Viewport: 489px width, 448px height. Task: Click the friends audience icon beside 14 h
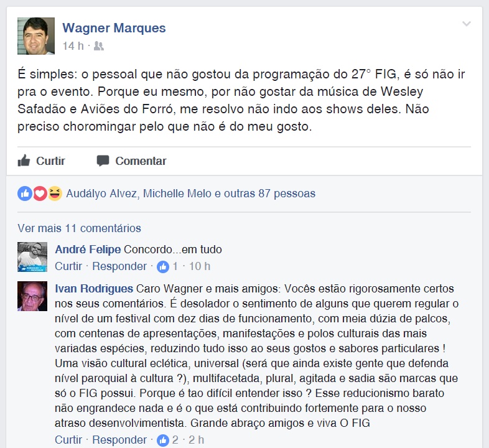coord(98,46)
